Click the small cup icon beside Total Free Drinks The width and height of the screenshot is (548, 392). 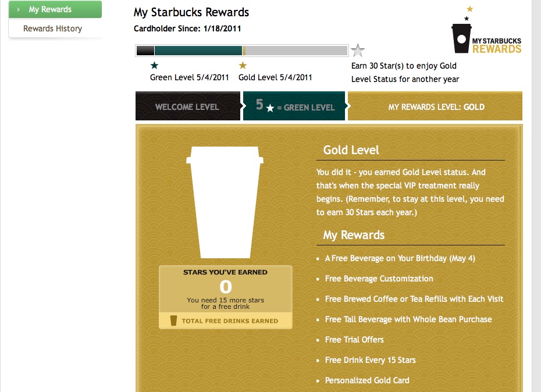point(173,320)
